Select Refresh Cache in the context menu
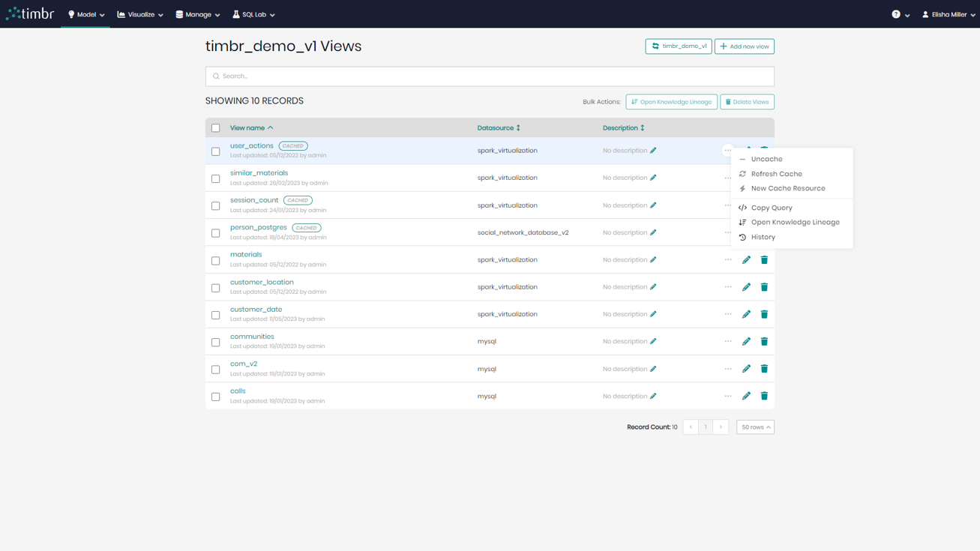Viewport: 980px width, 551px height. pyautogui.click(x=777, y=173)
